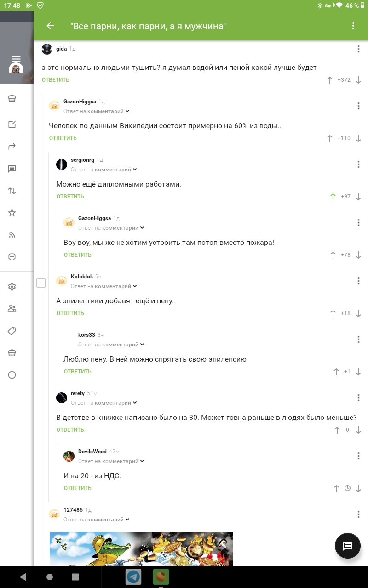Open the RSS feed icon in sidebar
Image resolution: width=368 pixels, height=588 pixels.
12,235
